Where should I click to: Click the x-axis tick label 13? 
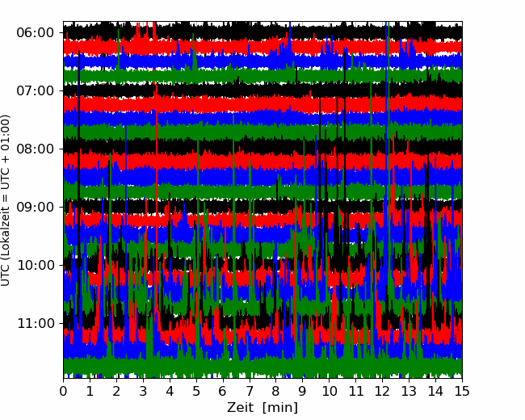409,391
